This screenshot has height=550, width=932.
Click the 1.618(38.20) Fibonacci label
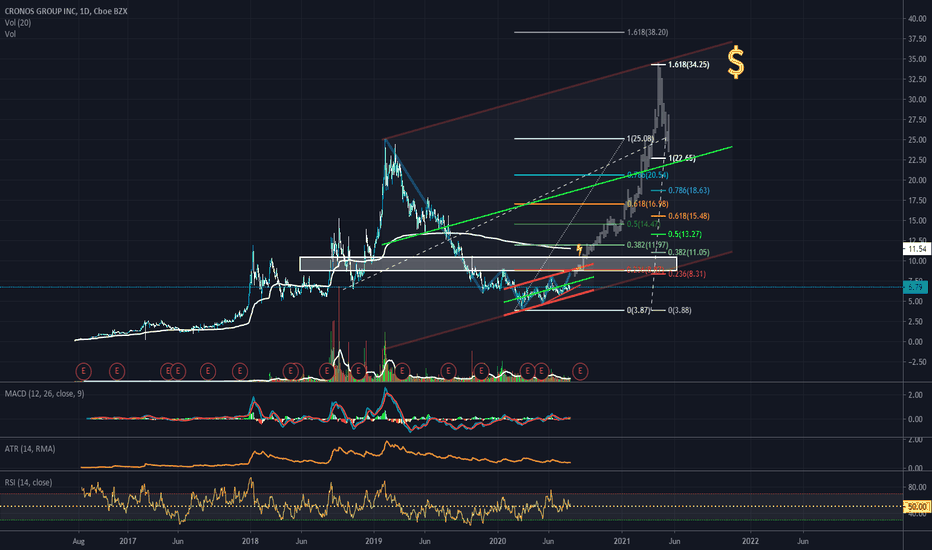647,32
